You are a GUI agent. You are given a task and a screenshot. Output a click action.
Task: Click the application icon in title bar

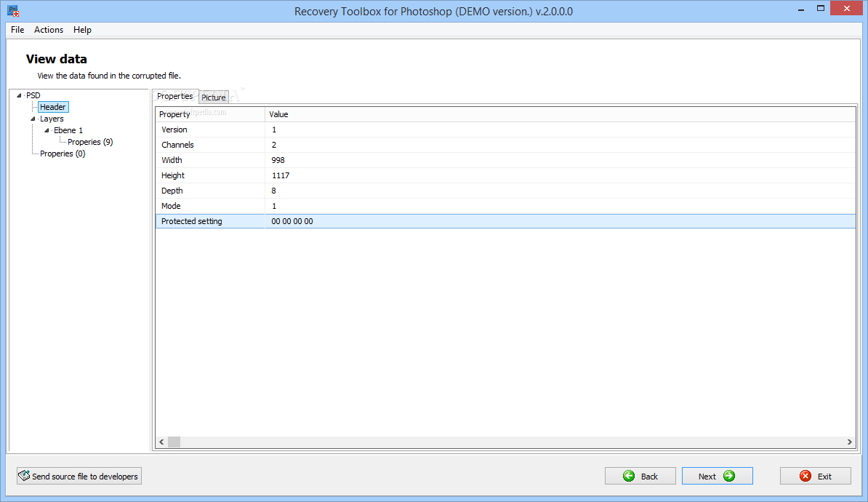tap(13, 10)
